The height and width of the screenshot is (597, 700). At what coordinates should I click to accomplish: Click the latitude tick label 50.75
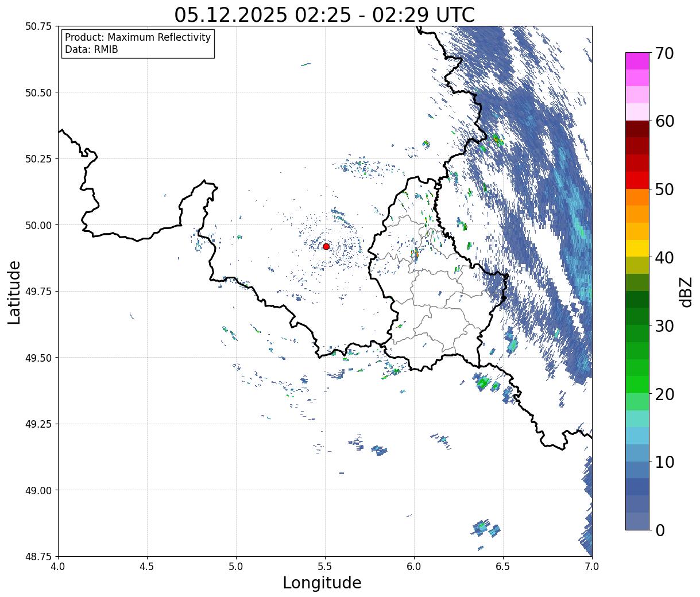(x=38, y=26)
